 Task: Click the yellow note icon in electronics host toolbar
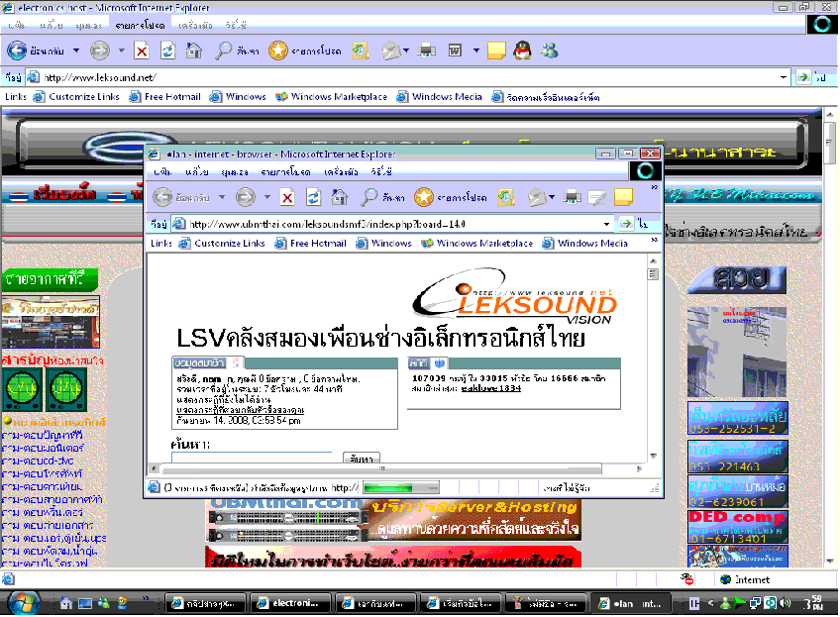point(496,51)
